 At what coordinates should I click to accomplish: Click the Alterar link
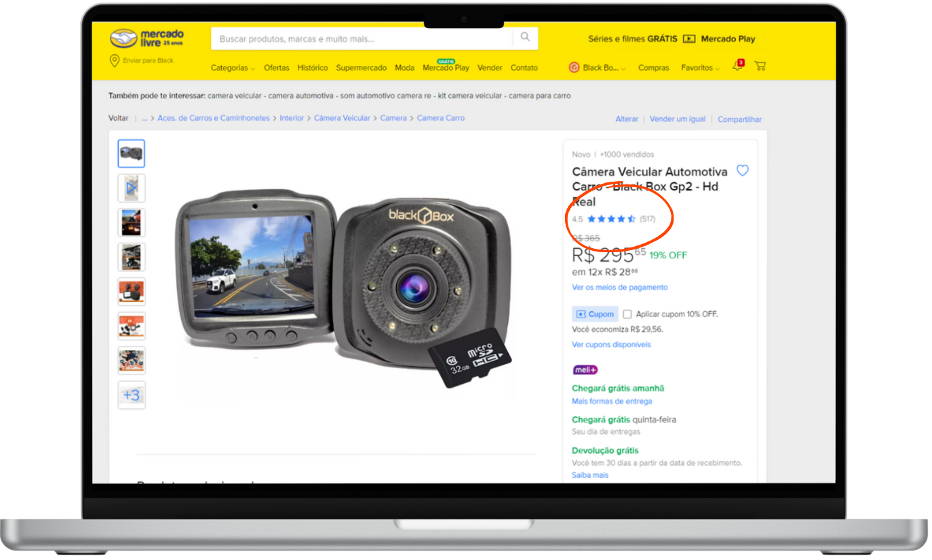click(627, 119)
